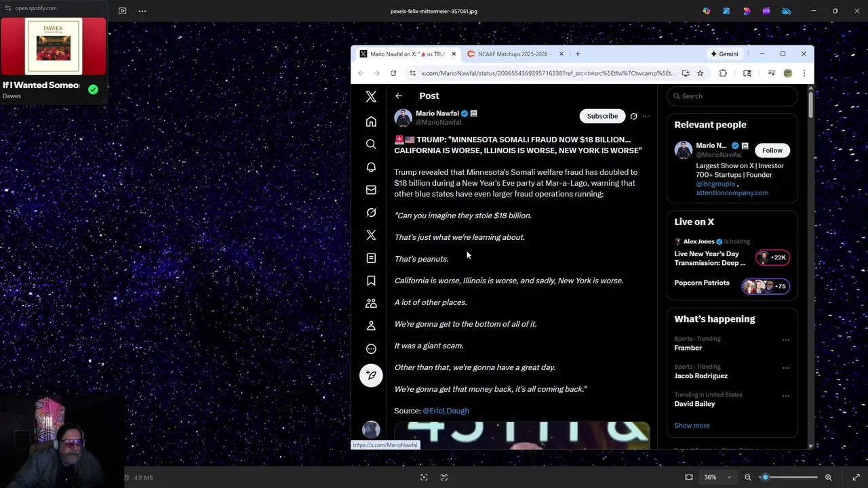Switch to the Mario Nawfal on X tab
The width and height of the screenshot is (868, 488).
click(407, 54)
